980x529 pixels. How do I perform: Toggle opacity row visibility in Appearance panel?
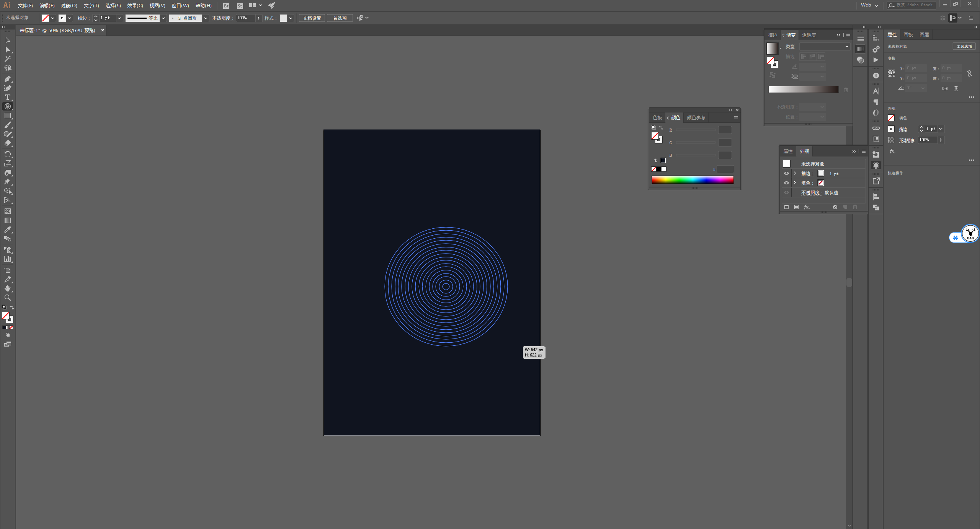click(x=786, y=192)
